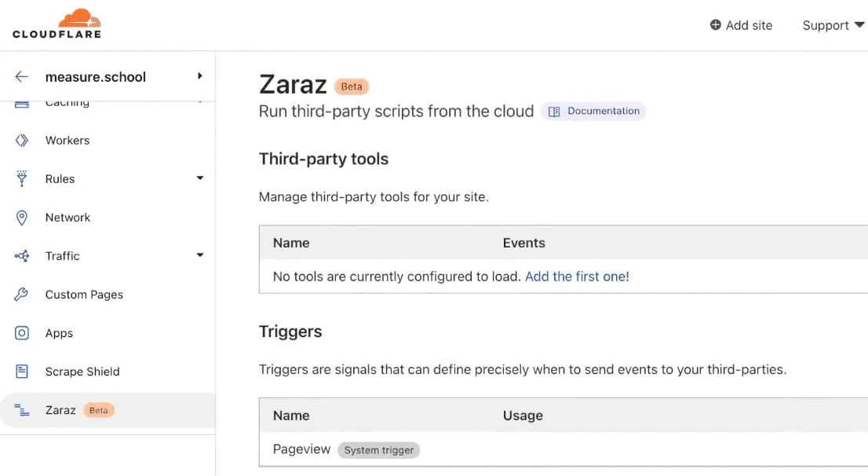
Task: Click the System trigger badge next to Pageview
Action: tap(379, 450)
